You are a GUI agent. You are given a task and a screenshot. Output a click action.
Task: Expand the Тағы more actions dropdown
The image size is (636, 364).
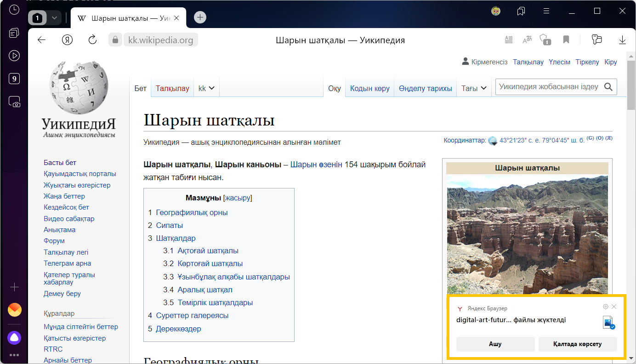pos(474,88)
